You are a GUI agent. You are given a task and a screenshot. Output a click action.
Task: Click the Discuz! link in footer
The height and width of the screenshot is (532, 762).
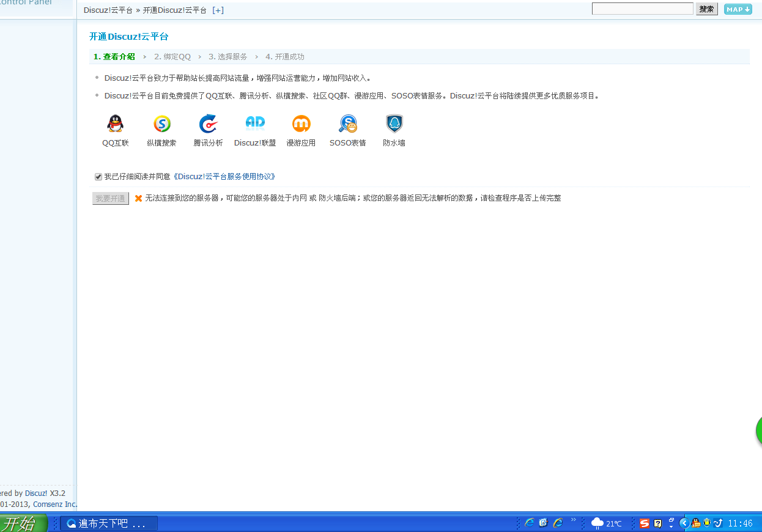[x=36, y=493]
